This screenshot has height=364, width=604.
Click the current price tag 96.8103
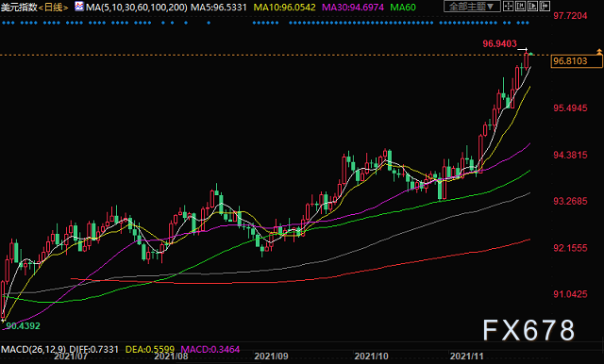pyautogui.click(x=577, y=61)
